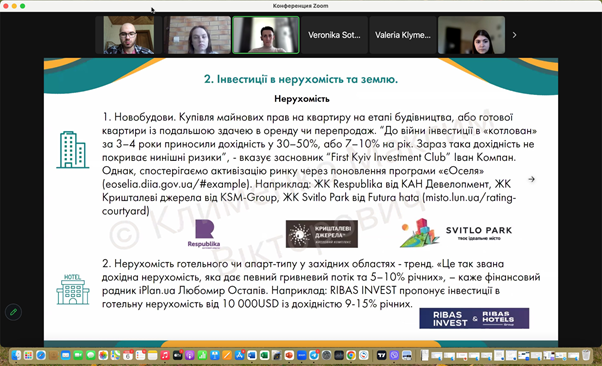This screenshot has height=366, width=602.
Task: Launch Microsoft Word from the Dock
Action: 252,355
